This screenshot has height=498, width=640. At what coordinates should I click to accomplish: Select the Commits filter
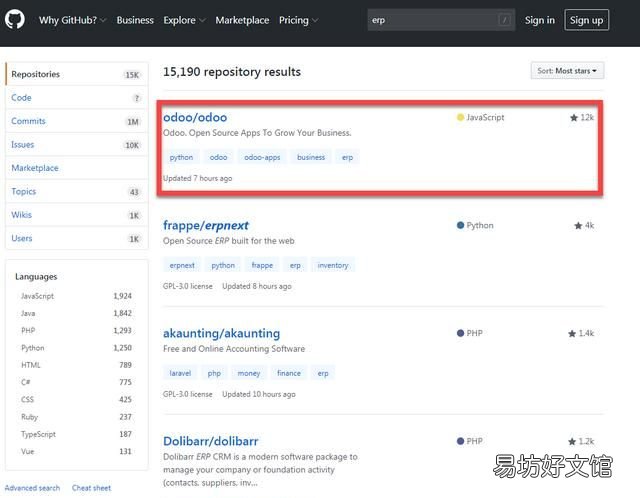coord(77,121)
